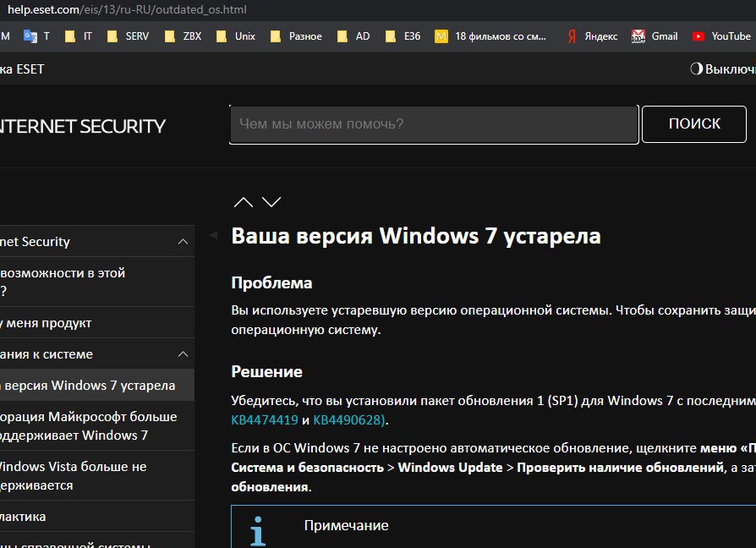Open the YouTube bookmark
This screenshot has height=548, width=756.
pyautogui.click(x=721, y=36)
